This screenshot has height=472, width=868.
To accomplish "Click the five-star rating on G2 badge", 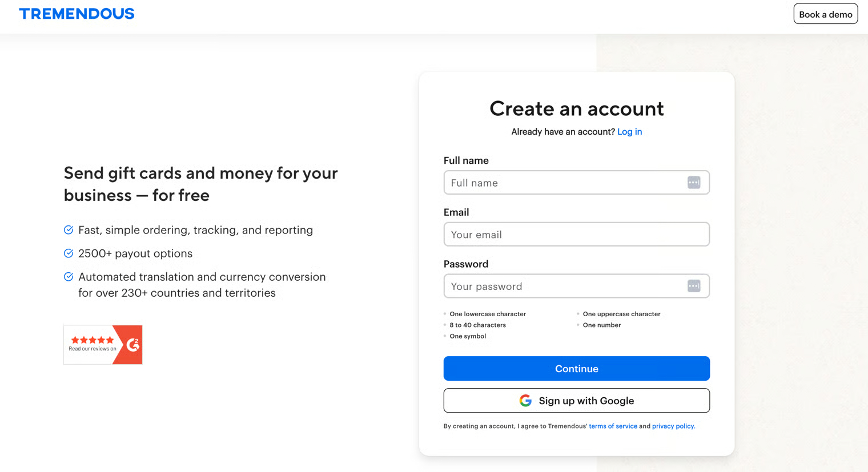I will 93,340.
